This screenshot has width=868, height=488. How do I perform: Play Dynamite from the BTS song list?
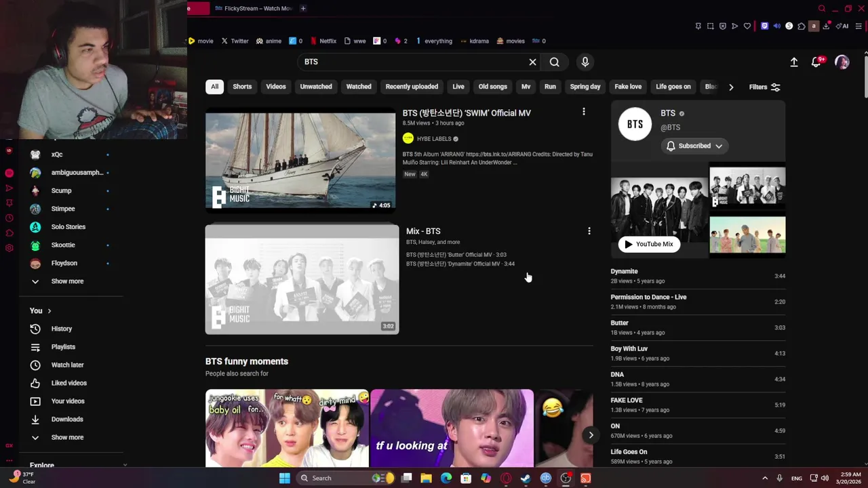[698, 276]
